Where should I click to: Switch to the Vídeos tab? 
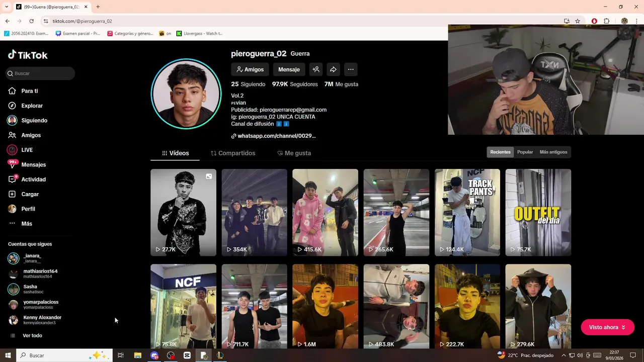pos(175,153)
